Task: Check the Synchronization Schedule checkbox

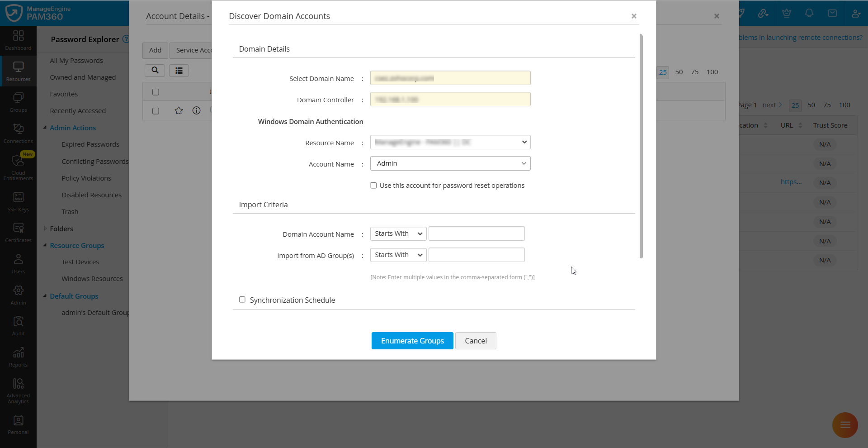Action: point(242,300)
